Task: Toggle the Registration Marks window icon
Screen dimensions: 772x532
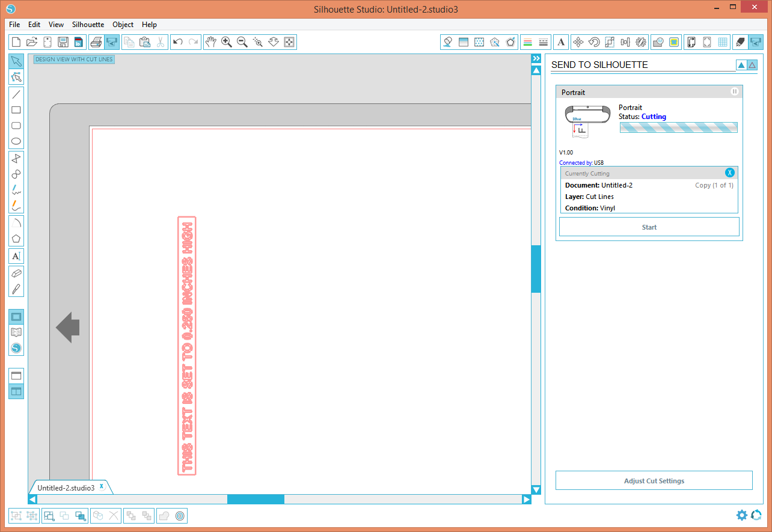Action: (x=706, y=42)
